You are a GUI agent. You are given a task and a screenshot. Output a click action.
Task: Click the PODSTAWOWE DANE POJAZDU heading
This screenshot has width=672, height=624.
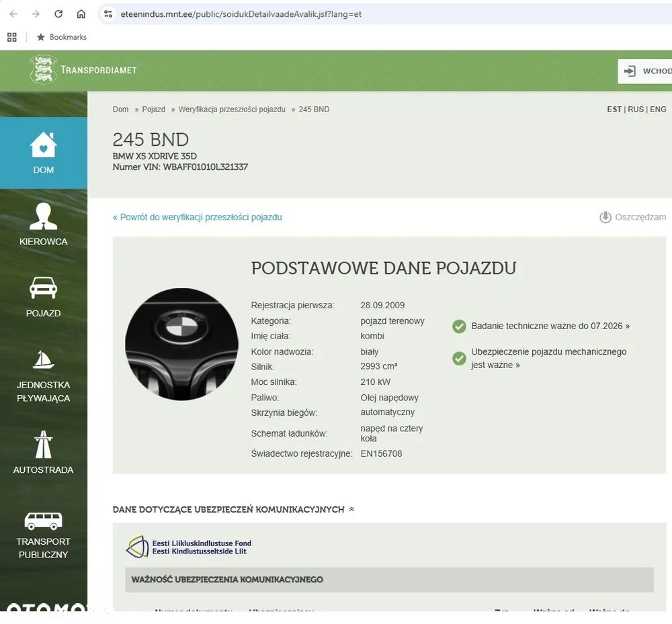[384, 268]
